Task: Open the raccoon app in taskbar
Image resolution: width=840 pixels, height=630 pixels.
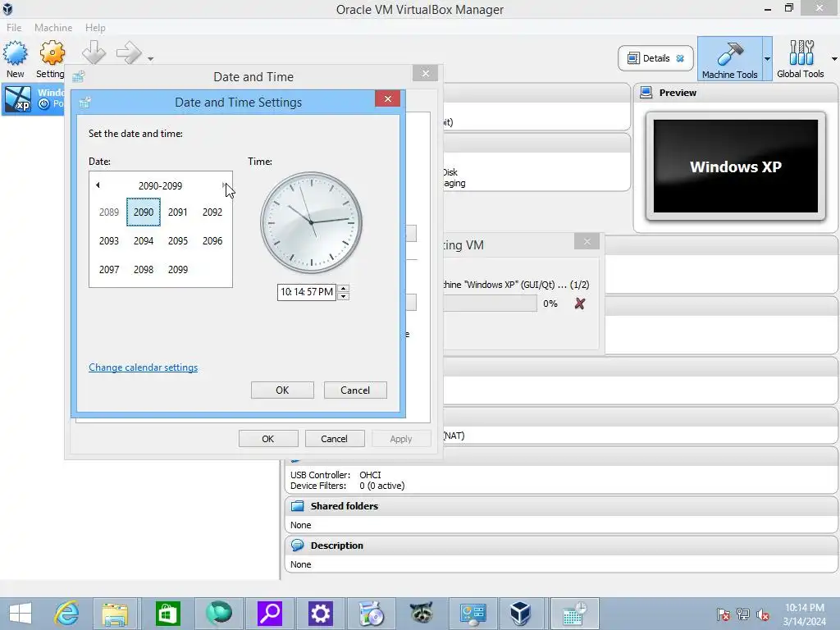Action: coord(422,614)
